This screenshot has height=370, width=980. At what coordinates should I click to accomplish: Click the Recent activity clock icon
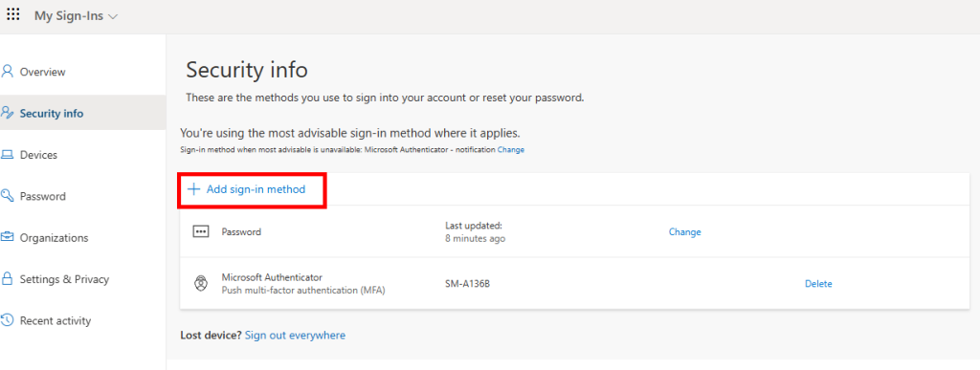(x=7, y=320)
